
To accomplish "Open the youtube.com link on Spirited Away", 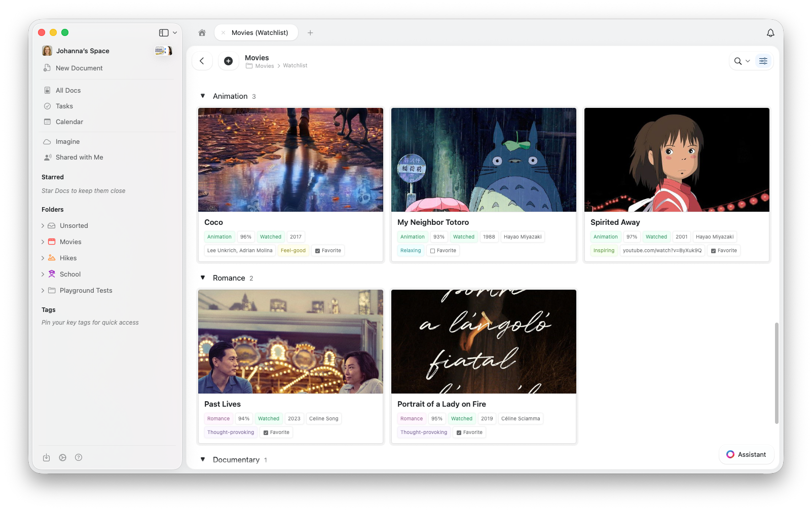I will coord(662,250).
